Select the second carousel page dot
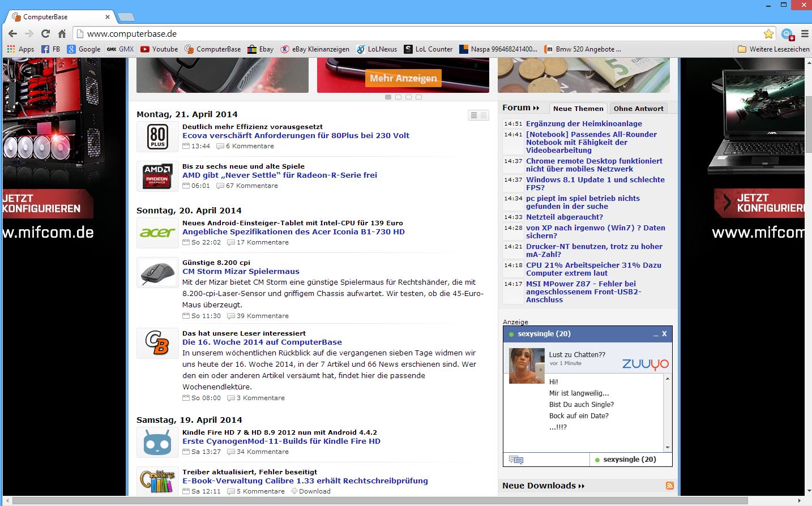This screenshot has width=812, height=506. pyautogui.click(x=398, y=97)
